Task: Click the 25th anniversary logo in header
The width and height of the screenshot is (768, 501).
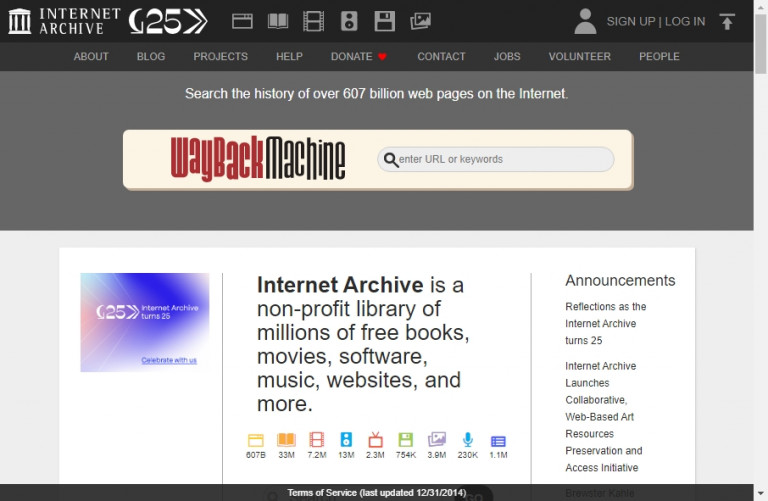Action: click(168, 22)
